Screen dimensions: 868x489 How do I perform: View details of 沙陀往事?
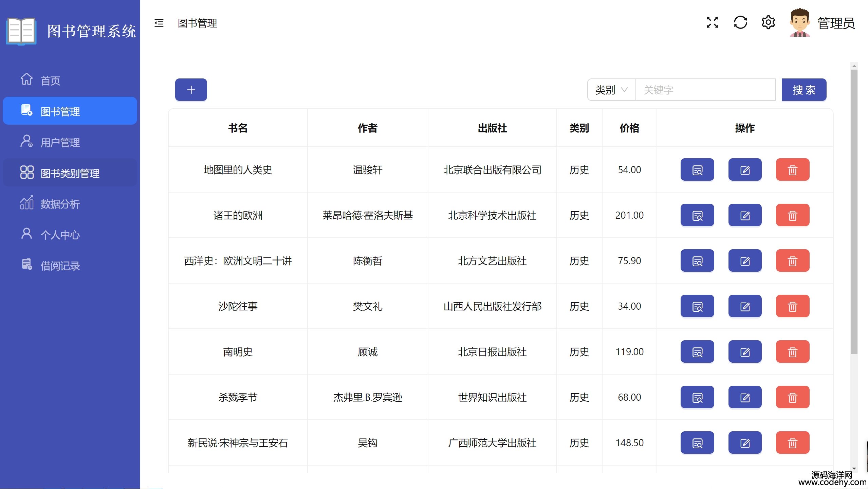click(x=697, y=306)
